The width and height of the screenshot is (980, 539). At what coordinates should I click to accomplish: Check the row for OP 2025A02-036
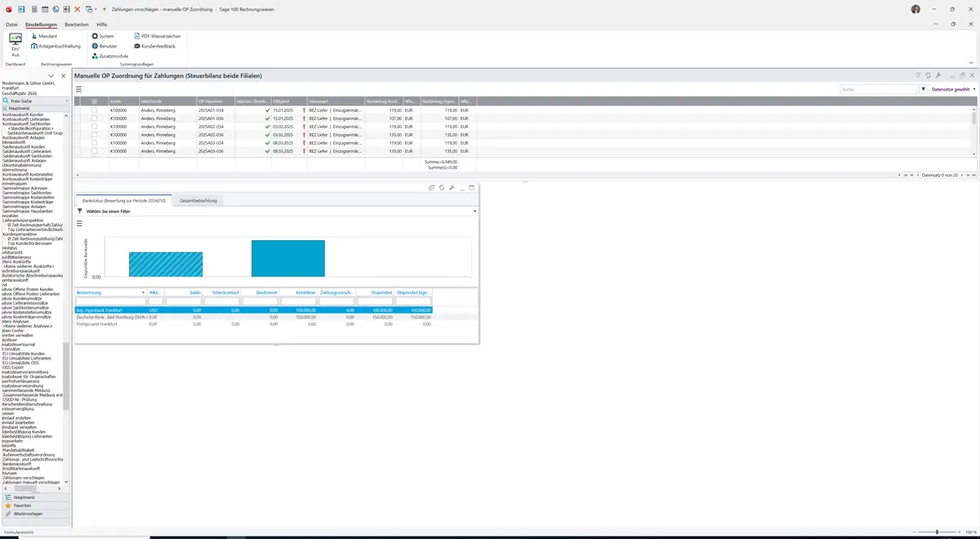point(94,135)
